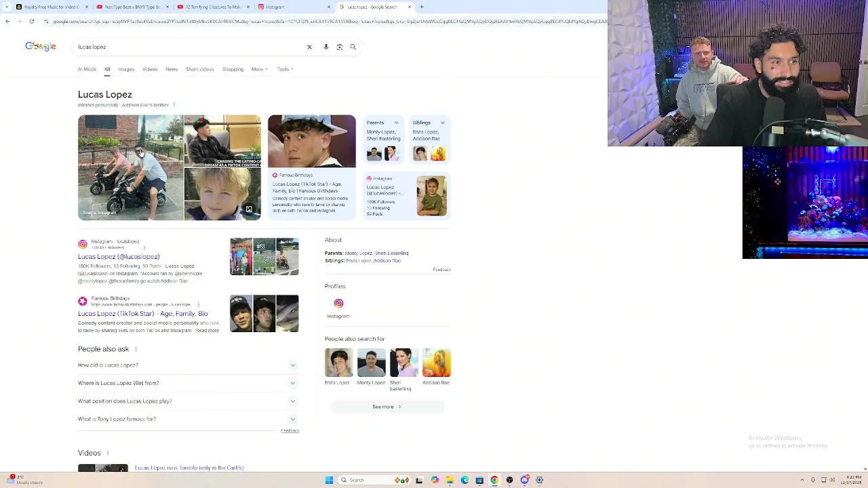The height and width of the screenshot is (488, 868).
Task: Open the Copilot icon in the taskbar
Action: 435,480
